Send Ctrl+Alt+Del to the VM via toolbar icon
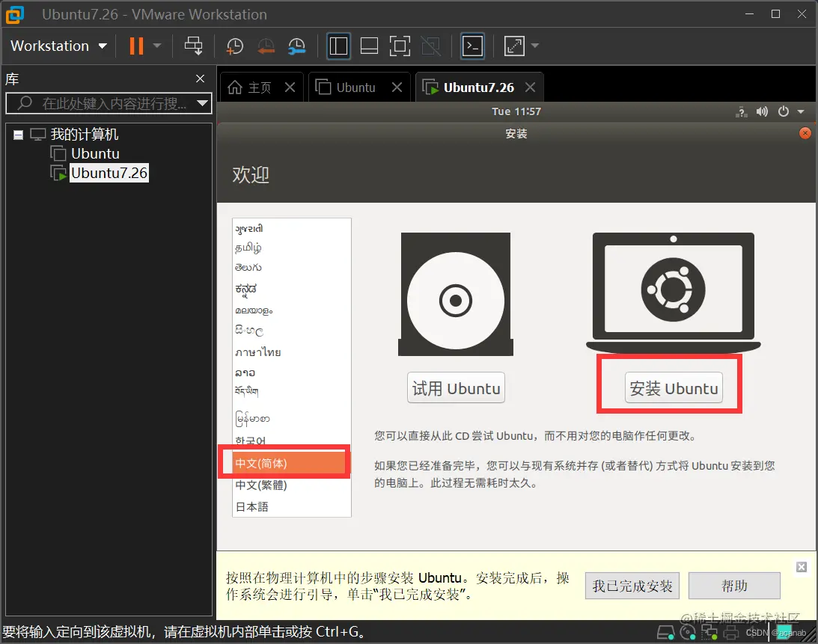The image size is (818, 644). [x=194, y=46]
